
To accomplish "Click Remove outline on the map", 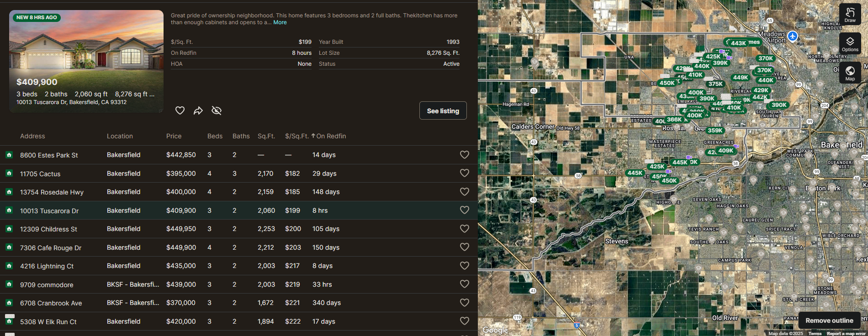I will tap(829, 320).
